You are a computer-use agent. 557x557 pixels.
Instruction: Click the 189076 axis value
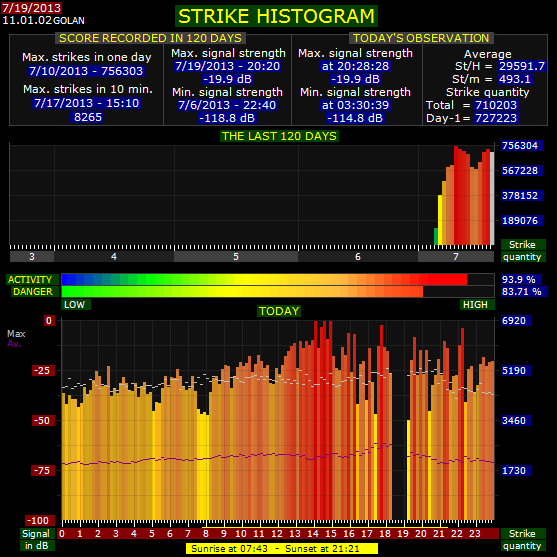tap(521, 221)
